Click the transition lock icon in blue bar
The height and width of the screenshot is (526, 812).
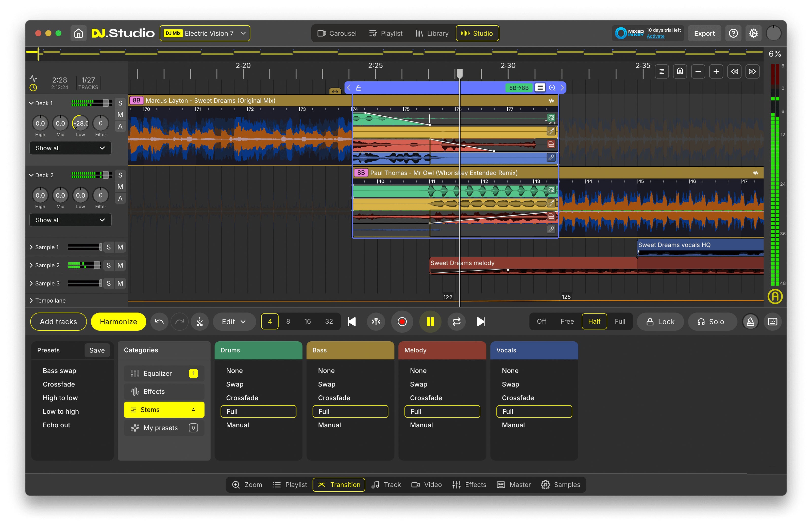359,88
